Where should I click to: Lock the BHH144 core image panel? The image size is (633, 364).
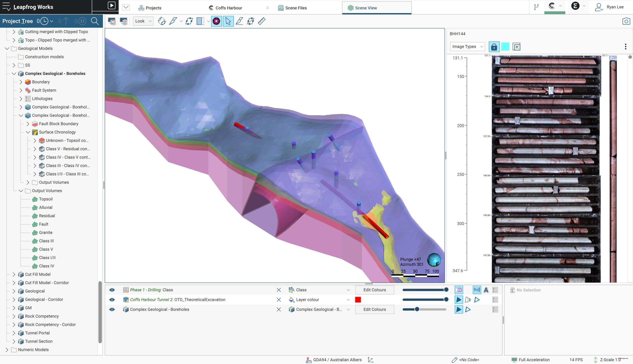tap(494, 46)
